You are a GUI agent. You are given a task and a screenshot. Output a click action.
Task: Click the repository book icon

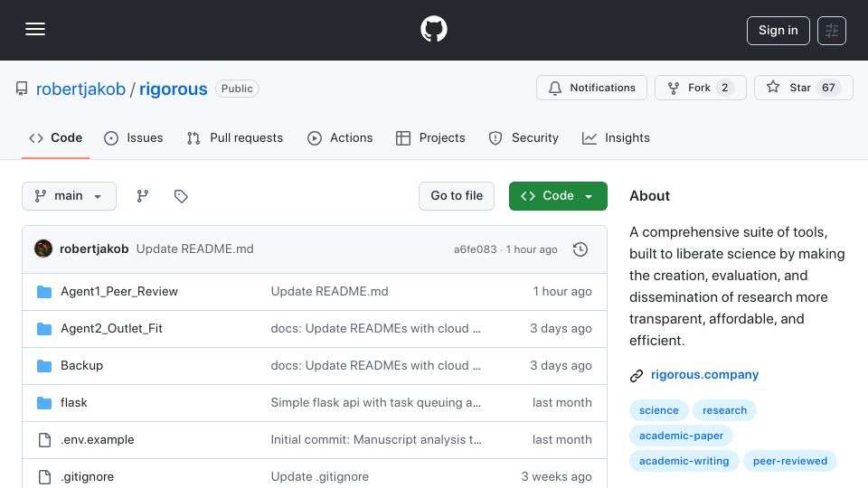point(22,89)
